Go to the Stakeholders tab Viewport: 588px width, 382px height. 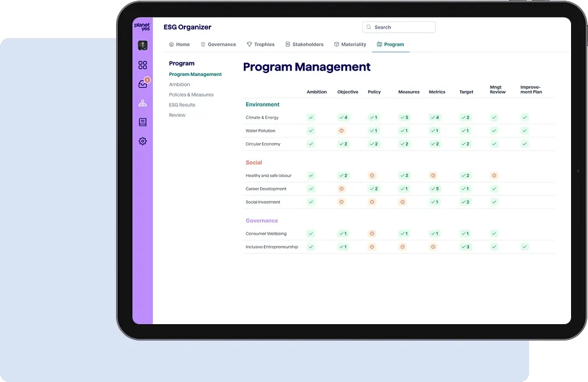304,44
